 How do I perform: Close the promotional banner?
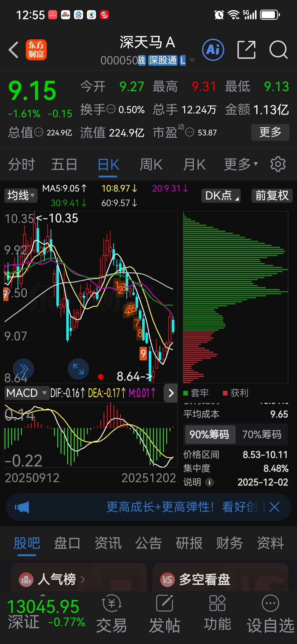[274, 507]
